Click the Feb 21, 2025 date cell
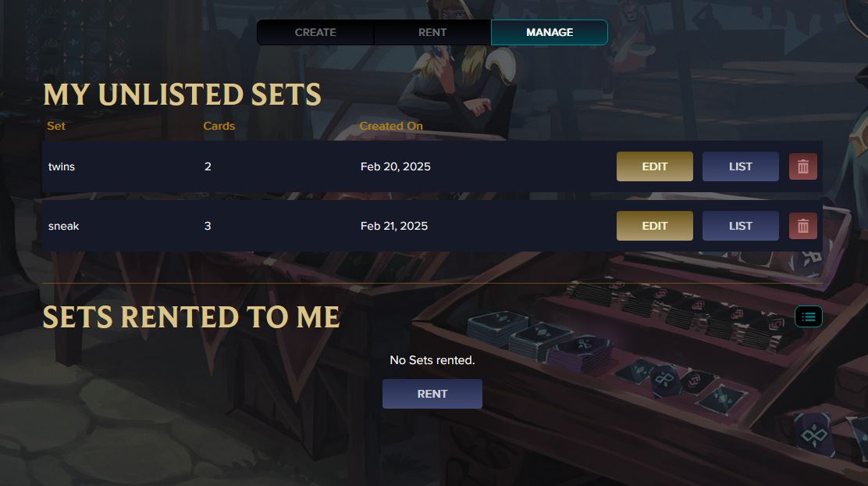Screen dimensions: 868x486 (394, 226)
